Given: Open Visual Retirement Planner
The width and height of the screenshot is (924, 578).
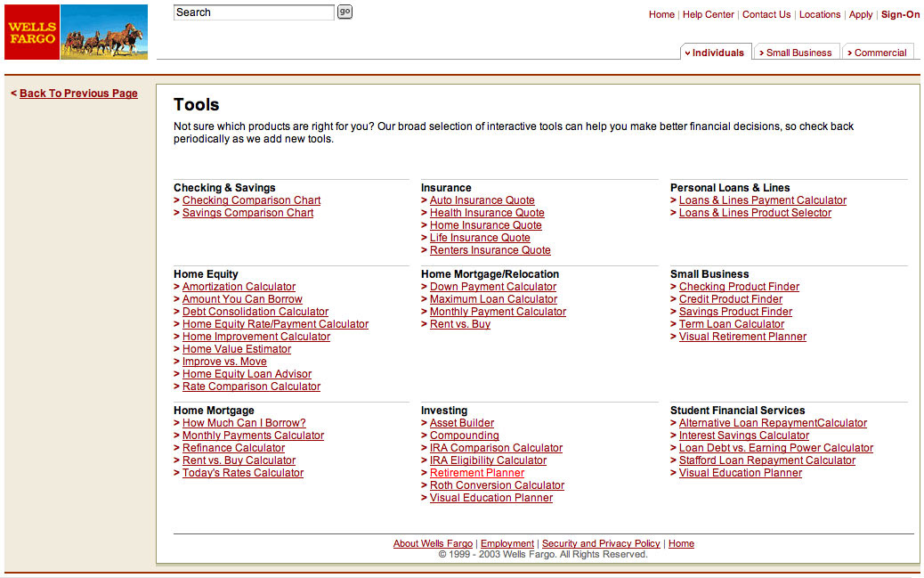Looking at the screenshot, I should [x=742, y=336].
